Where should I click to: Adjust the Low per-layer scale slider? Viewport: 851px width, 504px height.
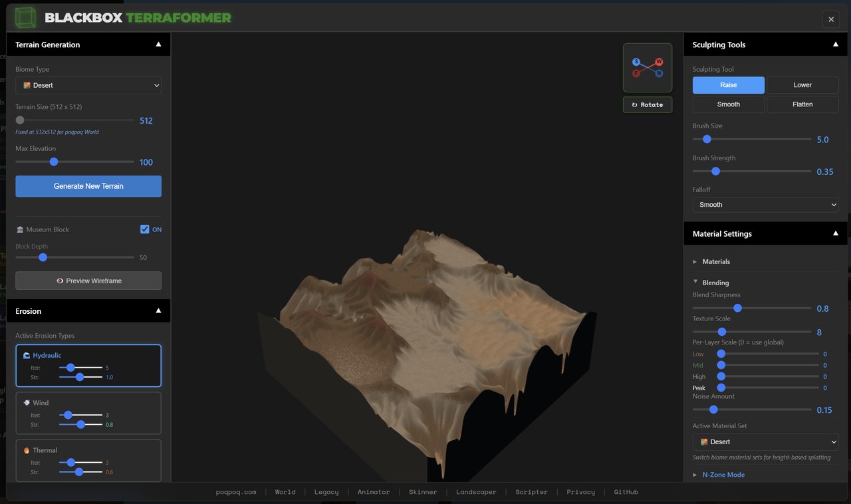click(767, 354)
